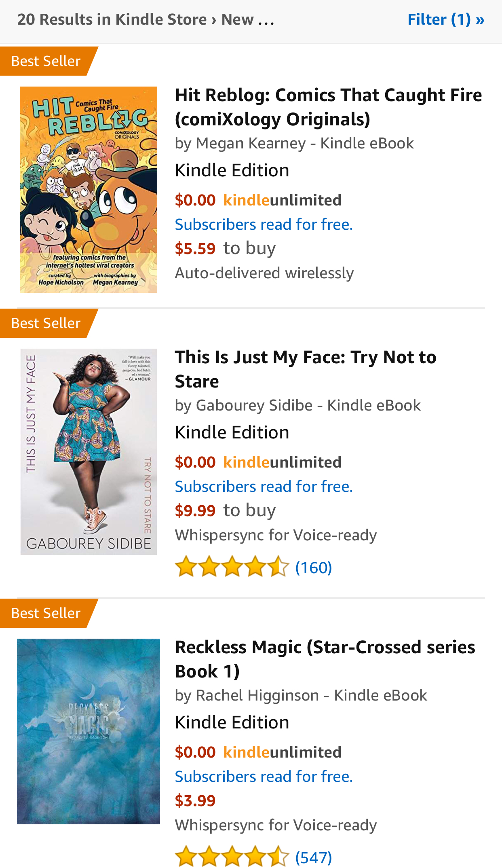Tap first 'Subscribers read for free.' link
The height and width of the screenshot is (868, 502).
[264, 224]
